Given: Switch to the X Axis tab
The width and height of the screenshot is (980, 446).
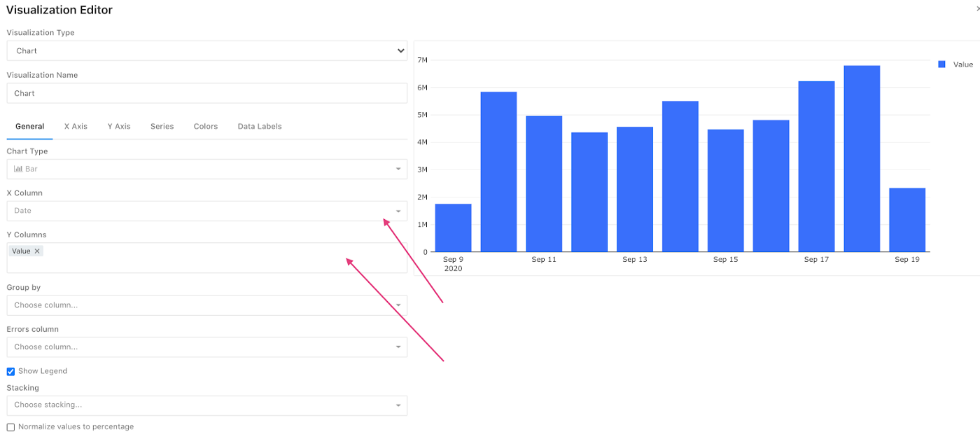Looking at the screenshot, I should coord(76,126).
